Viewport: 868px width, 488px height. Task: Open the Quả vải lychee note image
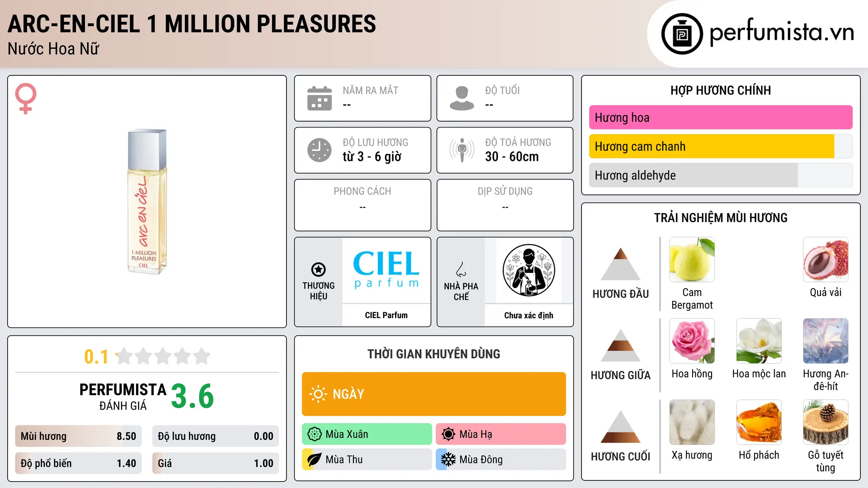click(x=826, y=260)
